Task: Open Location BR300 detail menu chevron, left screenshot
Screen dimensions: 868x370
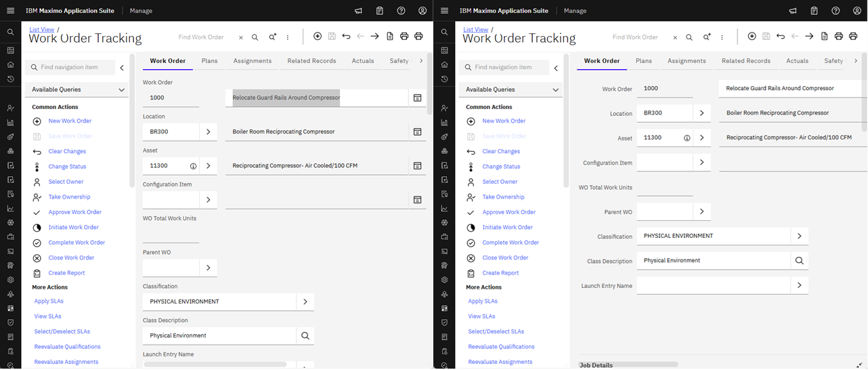Action: (x=208, y=131)
